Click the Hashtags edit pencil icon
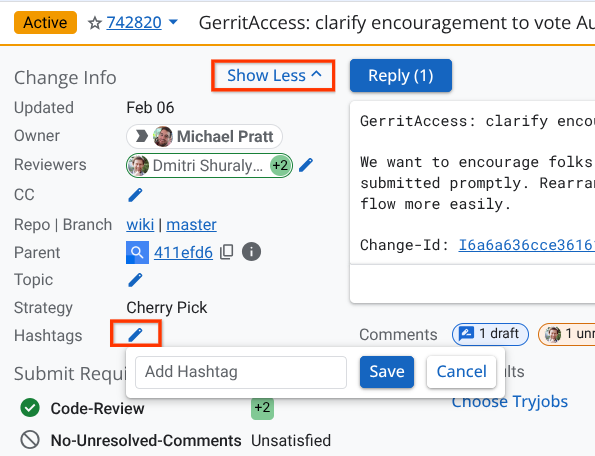 [x=135, y=335]
